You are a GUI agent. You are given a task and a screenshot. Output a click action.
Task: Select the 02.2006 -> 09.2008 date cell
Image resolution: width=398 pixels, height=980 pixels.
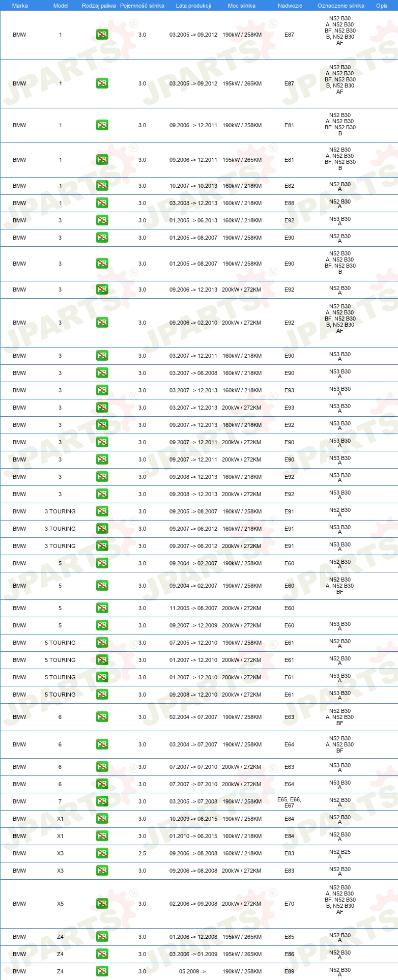tap(193, 904)
